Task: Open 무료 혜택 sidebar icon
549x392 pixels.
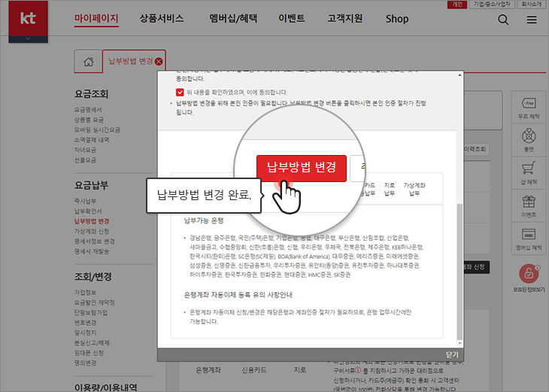Action: click(x=529, y=108)
